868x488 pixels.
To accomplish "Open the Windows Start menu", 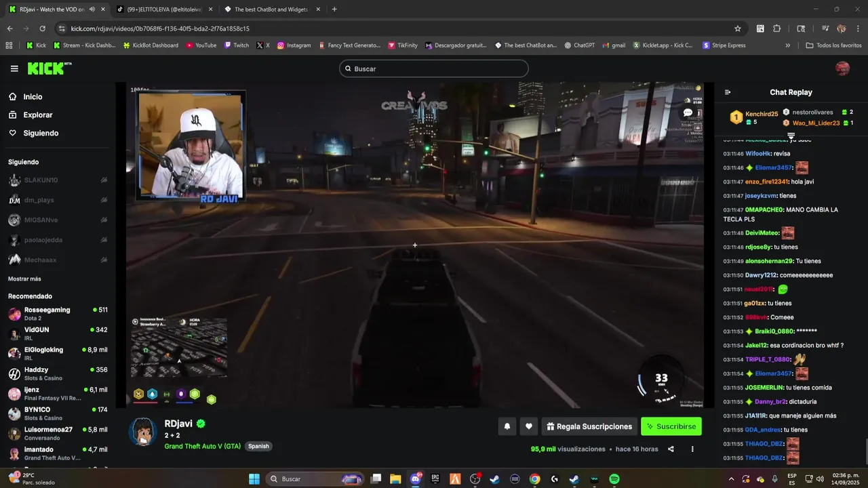I will point(254,479).
